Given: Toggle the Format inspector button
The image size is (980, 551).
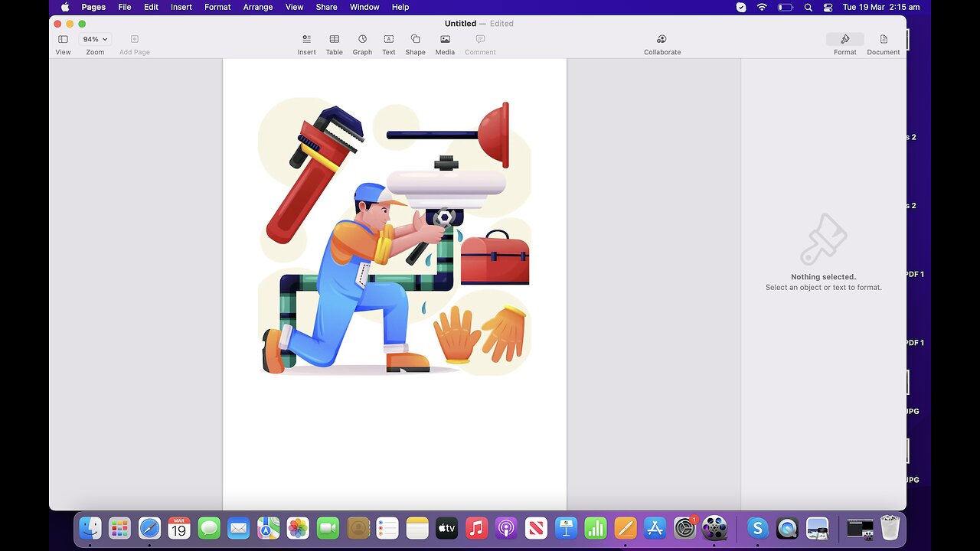Looking at the screenshot, I should point(845,39).
